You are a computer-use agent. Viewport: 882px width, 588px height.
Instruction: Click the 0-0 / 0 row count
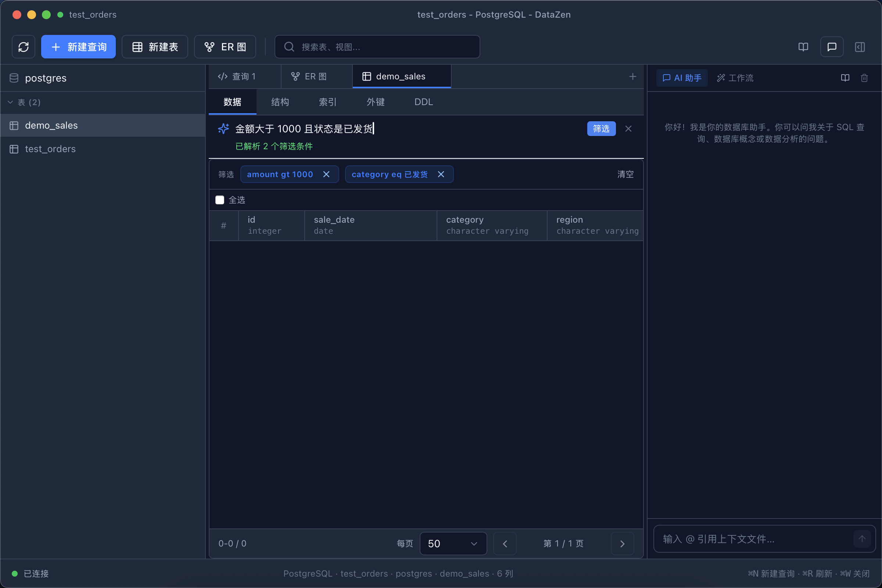233,544
